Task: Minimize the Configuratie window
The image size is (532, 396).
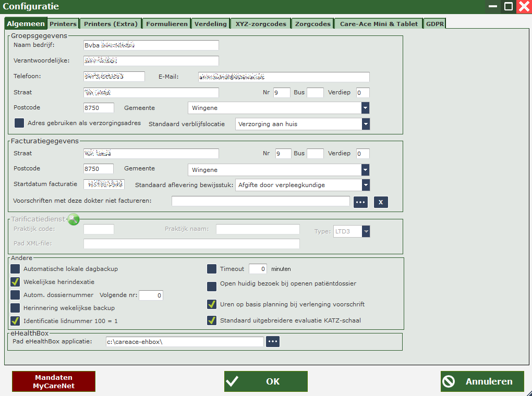Action: point(493,7)
